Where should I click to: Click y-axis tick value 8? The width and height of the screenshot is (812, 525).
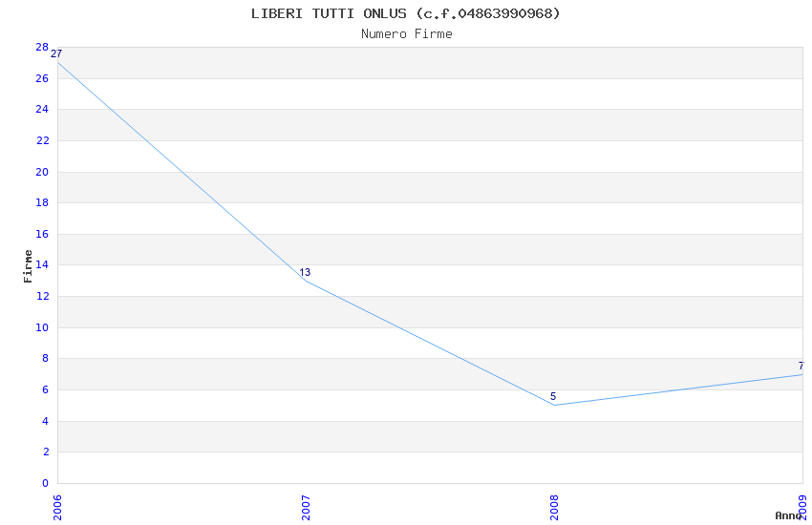coord(46,359)
